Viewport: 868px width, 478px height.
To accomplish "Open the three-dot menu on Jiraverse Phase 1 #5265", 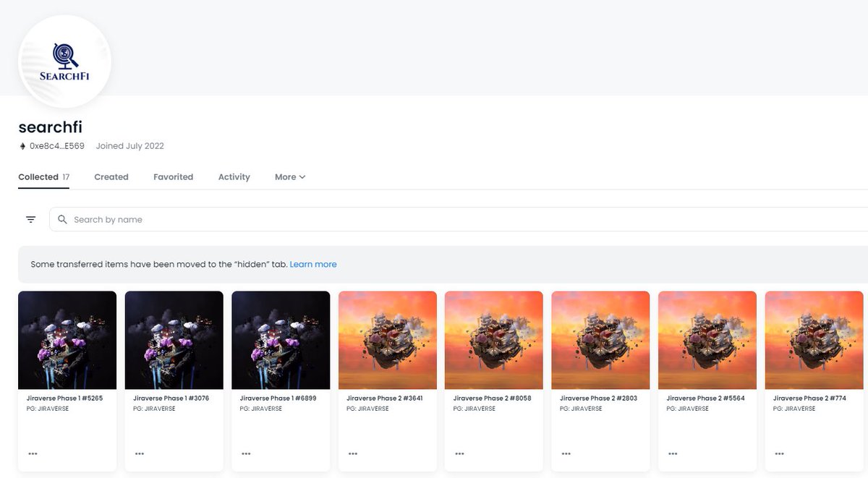I will click(x=33, y=453).
